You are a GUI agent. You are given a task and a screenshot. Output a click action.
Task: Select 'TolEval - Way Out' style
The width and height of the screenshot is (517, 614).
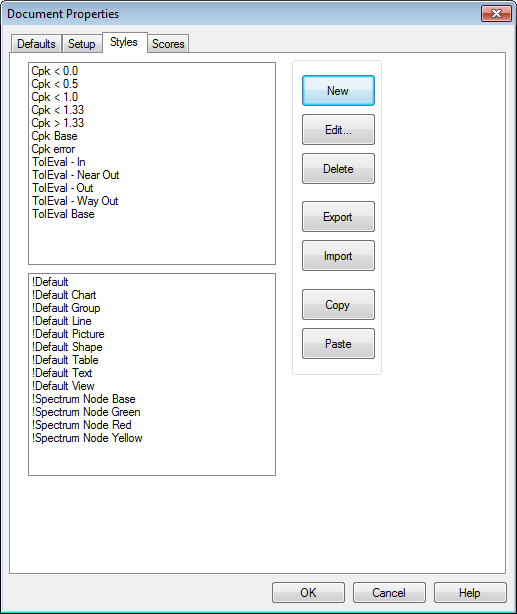[x=75, y=201]
